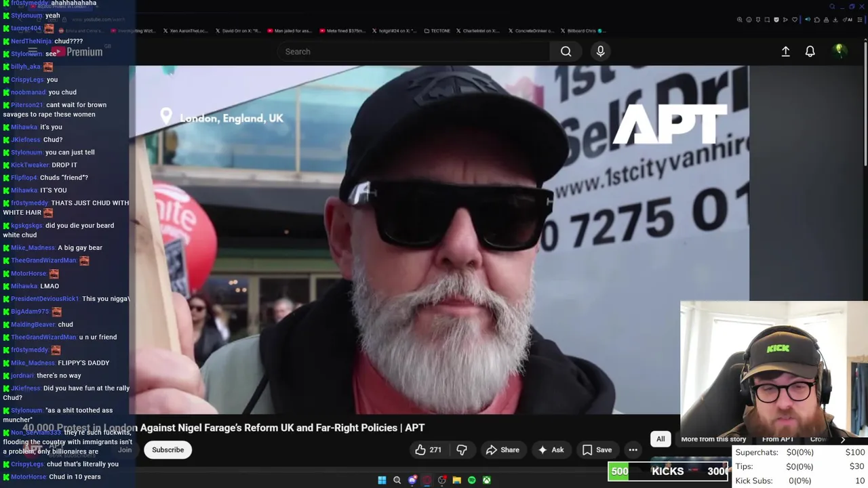Click chat username 'jordnari'
868x488 pixels.
22,375
